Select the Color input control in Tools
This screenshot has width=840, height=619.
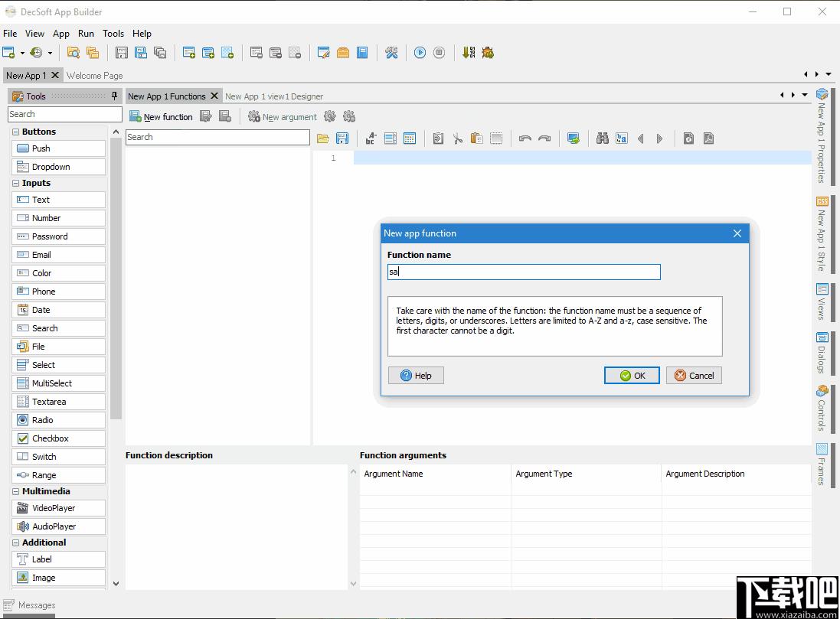(x=58, y=273)
